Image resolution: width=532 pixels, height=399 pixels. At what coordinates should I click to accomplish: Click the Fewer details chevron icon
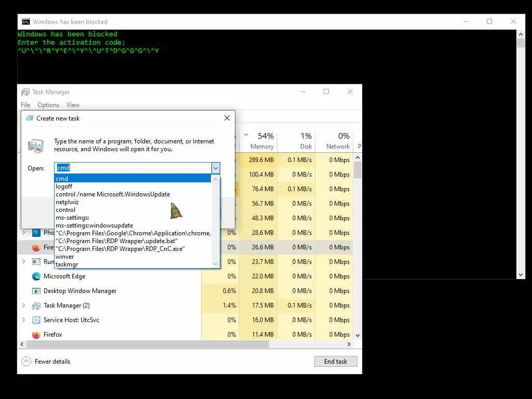coord(26,362)
